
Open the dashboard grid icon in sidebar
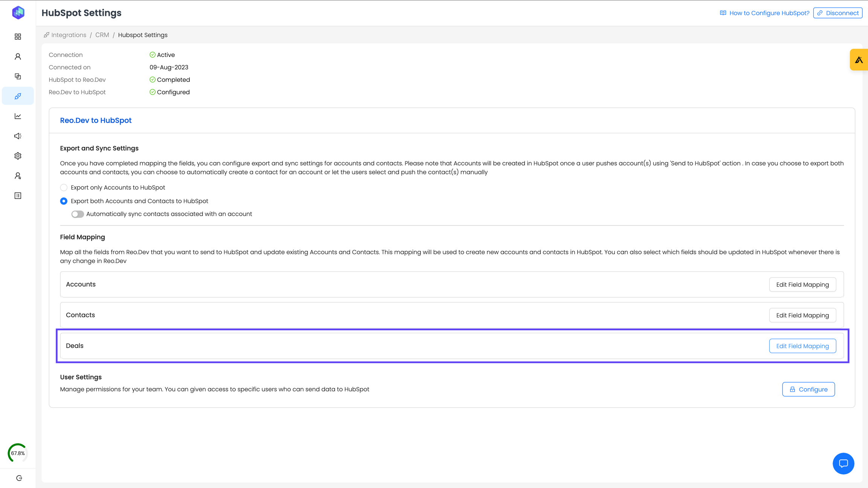click(18, 37)
